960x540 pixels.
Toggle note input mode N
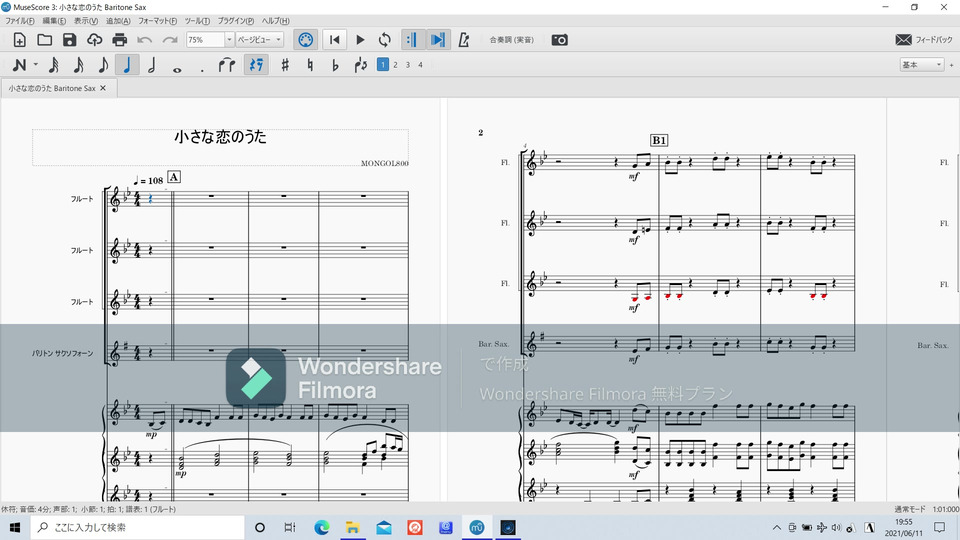tap(20, 65)
